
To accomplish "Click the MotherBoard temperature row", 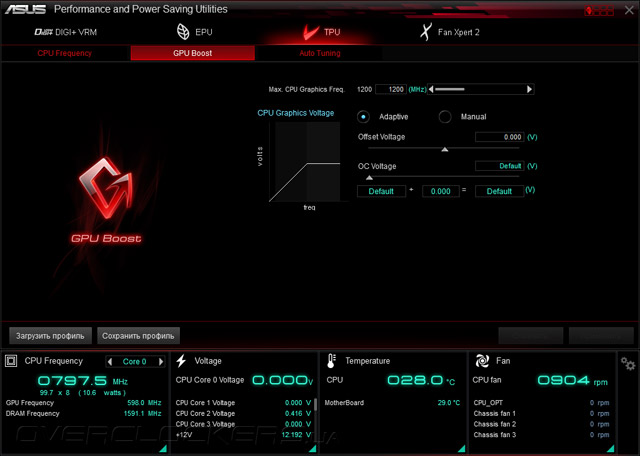I will tap(392, 403).
